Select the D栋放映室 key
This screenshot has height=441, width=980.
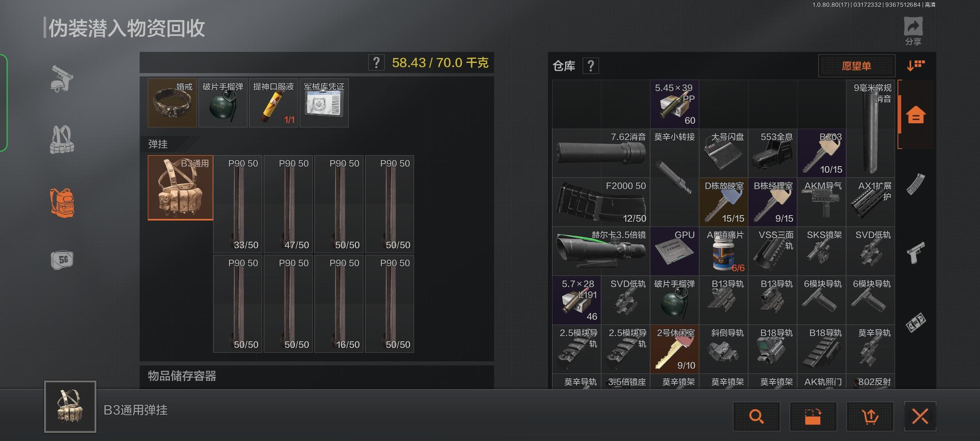[724, 203]
